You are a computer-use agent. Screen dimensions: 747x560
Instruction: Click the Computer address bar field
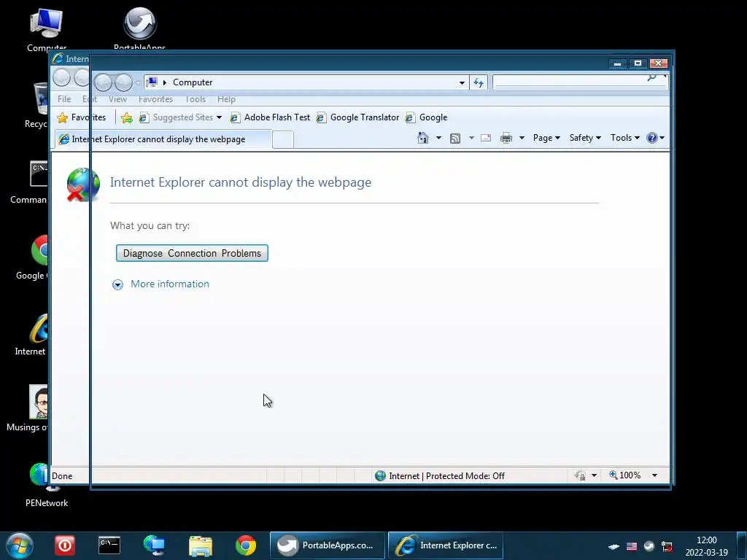coord(305,82)
